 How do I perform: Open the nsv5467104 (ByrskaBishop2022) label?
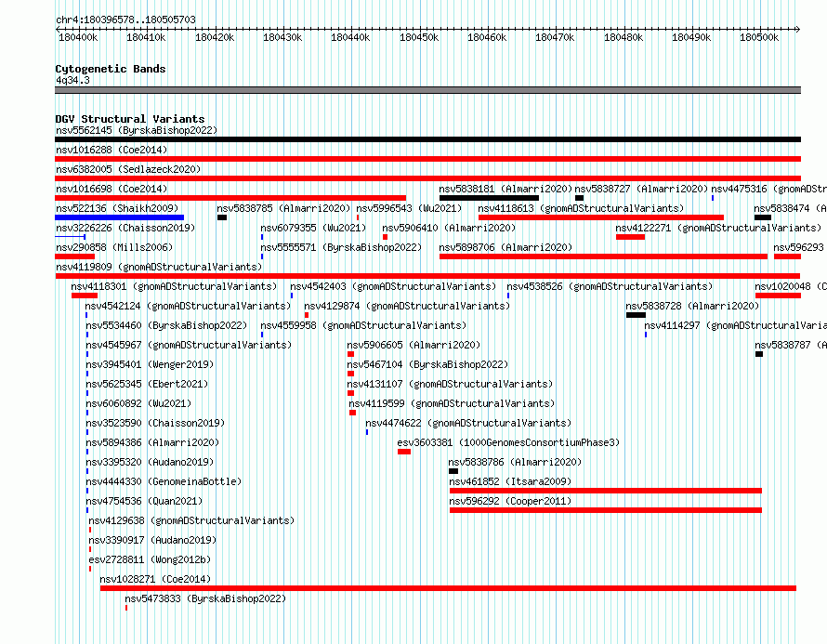pos(427,364)
